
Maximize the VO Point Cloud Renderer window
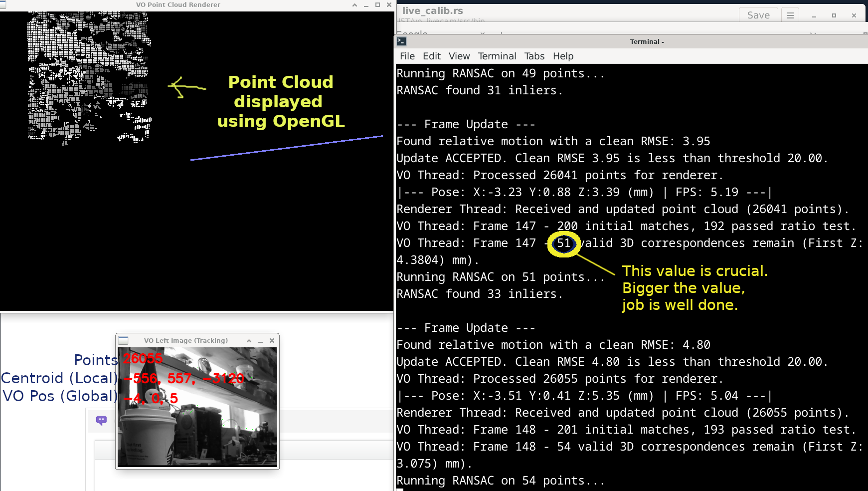377,5
